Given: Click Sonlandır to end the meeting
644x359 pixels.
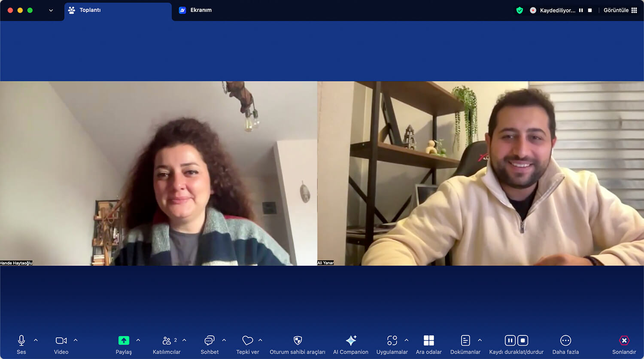Looking at the screenshot, I should coord(624,341).
